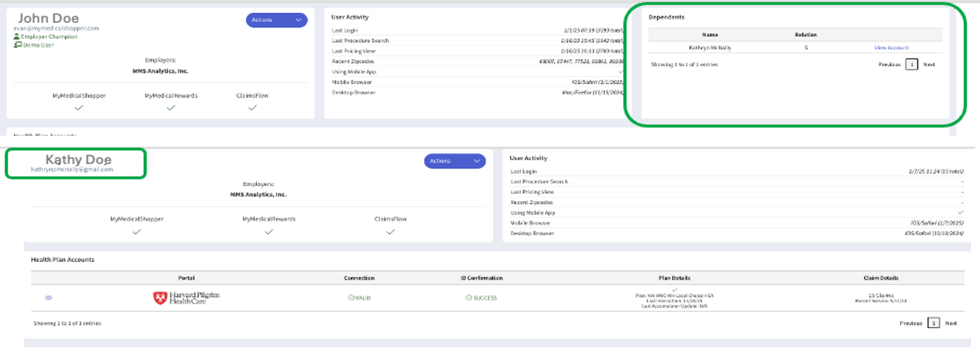This screenshot has height=348, width=980.
Task: Click the SUCCESS ID confirmation icon
Action: 468,298
